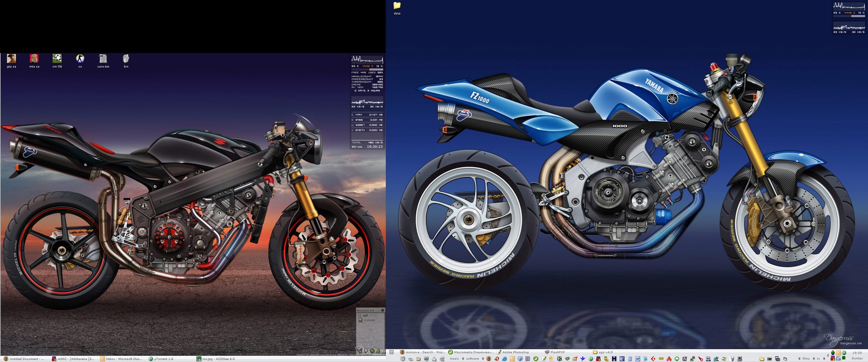The height and width of the screenshot is (362, 868).
Task: Switch to µTorrent 1.6 taskbar window
Action: (161, 359)
